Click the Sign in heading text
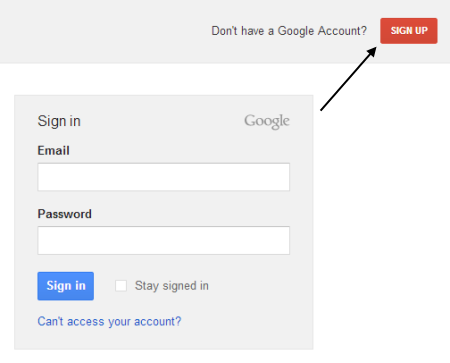Viewport: 450px width, 363px height. pyautogui.click(x=59, y=121)
